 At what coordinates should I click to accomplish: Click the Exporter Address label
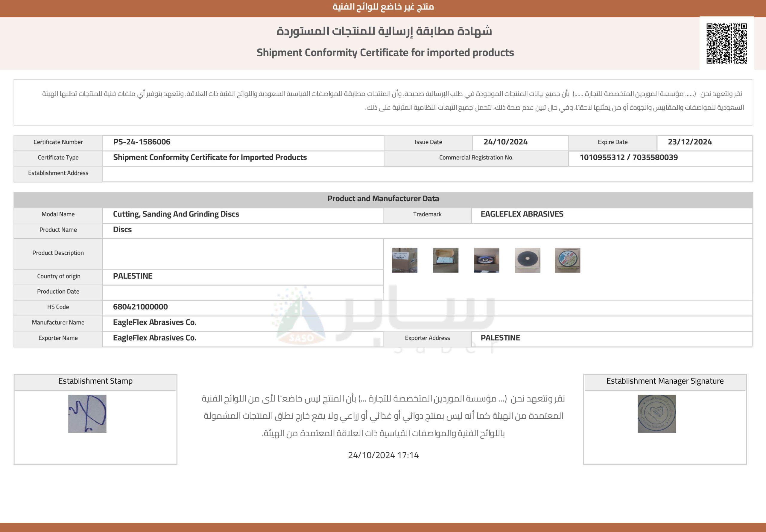427,338
